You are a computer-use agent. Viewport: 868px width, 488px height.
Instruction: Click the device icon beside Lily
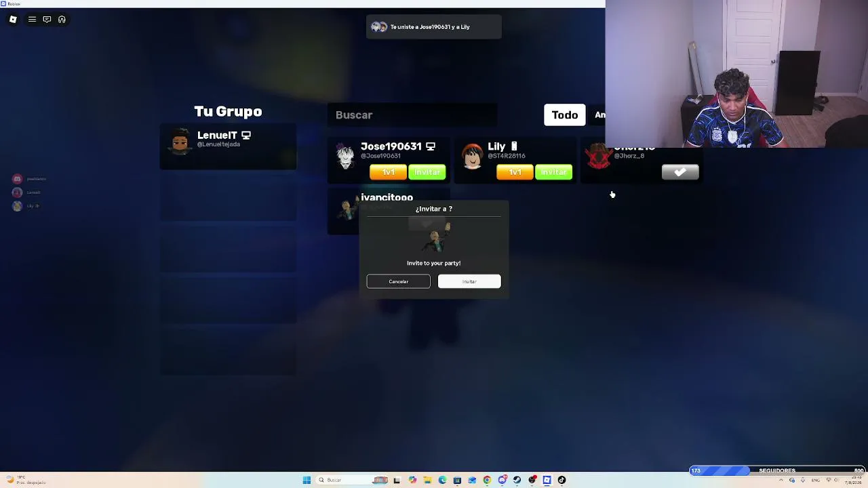coord(514,146)
